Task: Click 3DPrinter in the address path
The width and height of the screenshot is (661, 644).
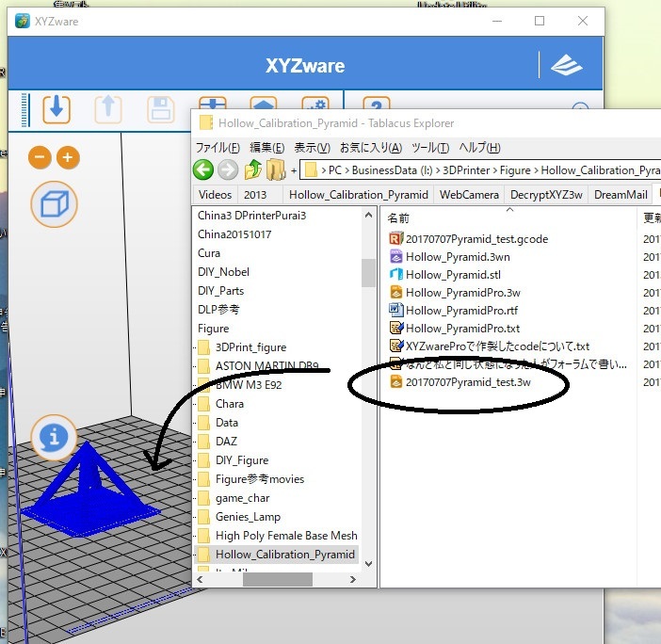Action: tap(466, 170)
